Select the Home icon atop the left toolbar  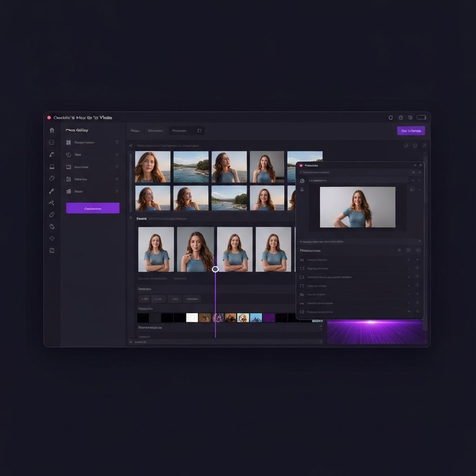click(x=52, y=130)
